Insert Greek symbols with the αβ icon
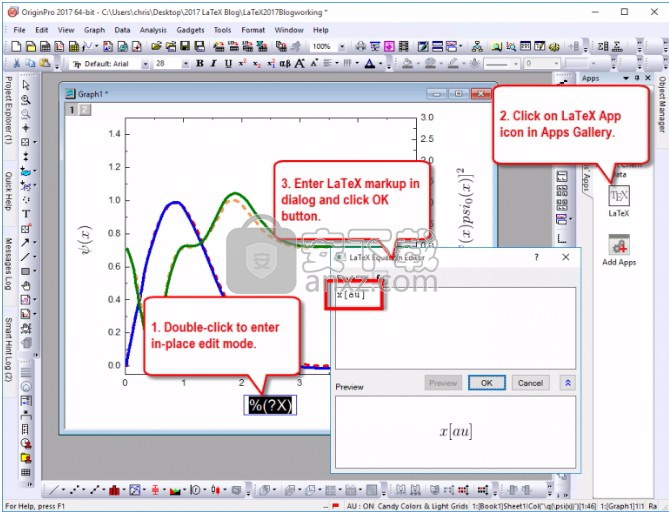 tap(285, 64)
